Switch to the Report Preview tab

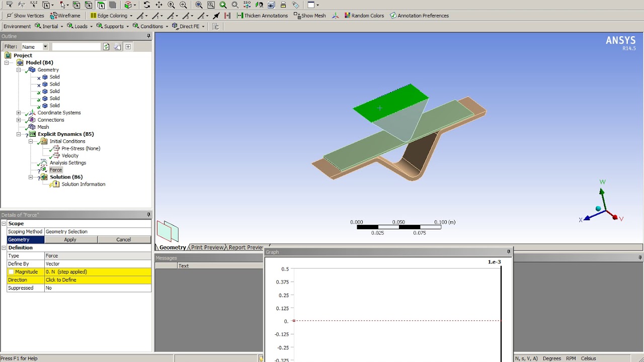(x=246, y=247)
